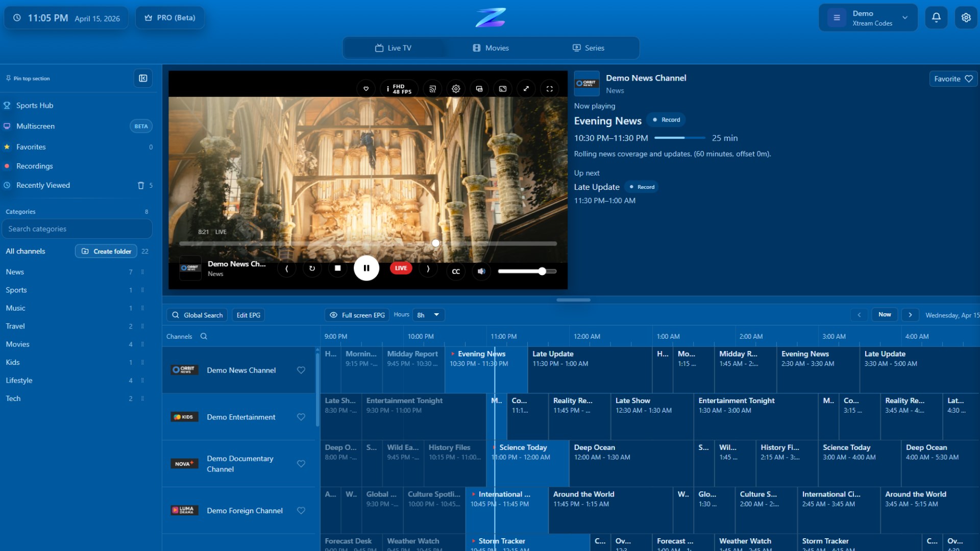
Task: Enter picture-in-picture mode in player
Action: point(503,89)
